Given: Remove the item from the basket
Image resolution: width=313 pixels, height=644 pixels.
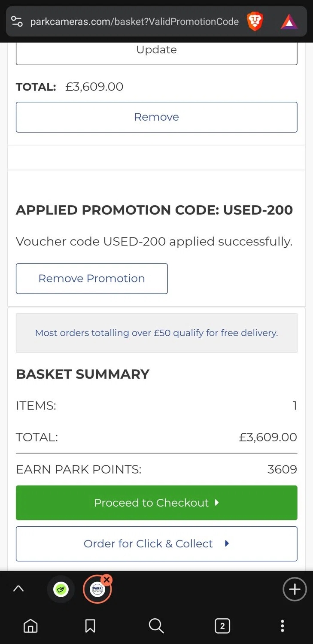Looking at the screenshot, I should coord(156,117).
